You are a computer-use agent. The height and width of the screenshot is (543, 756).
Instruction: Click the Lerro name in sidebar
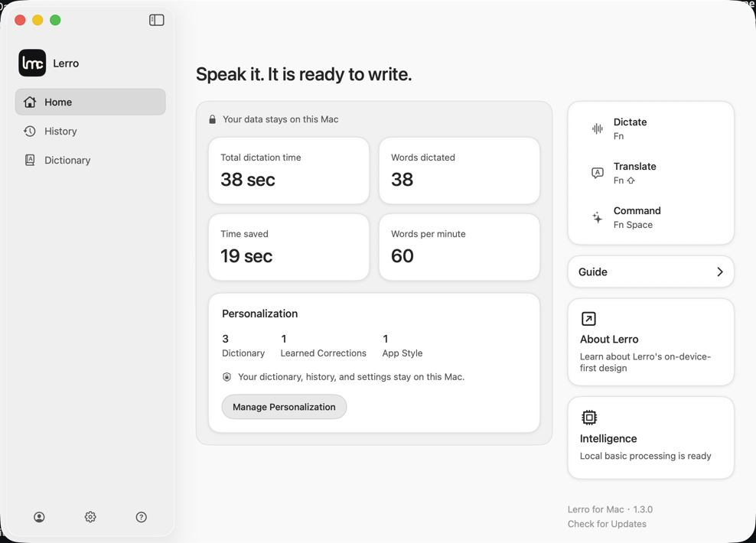pos(66,63)
